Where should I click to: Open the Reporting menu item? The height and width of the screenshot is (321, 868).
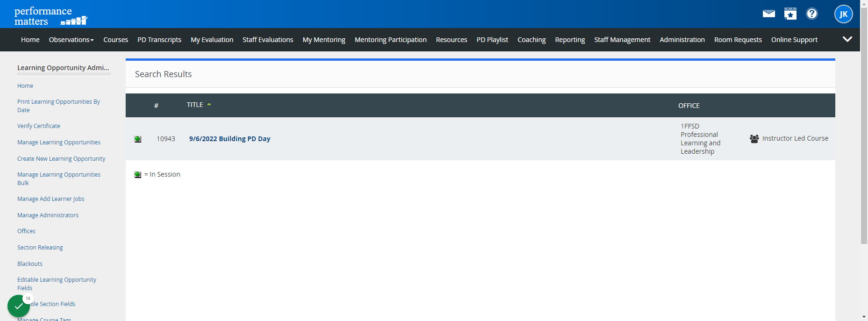[570, 40]
